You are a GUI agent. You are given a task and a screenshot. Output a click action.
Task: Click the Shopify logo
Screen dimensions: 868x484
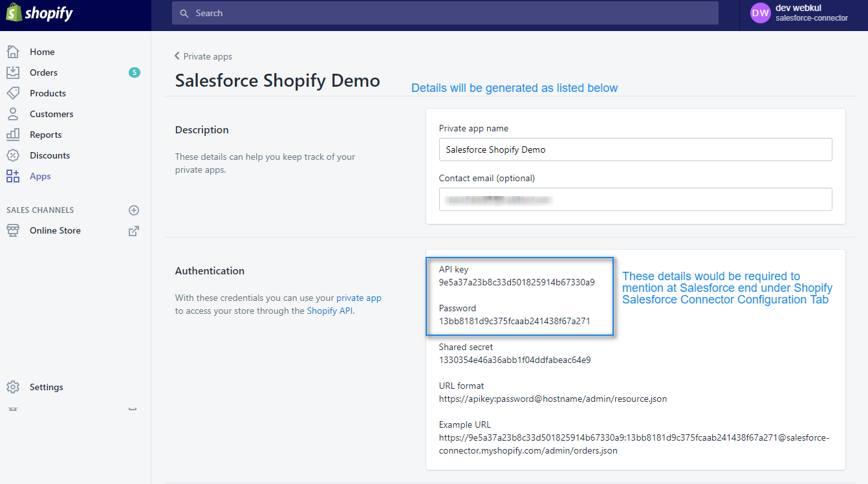click(x=39, y=13)
